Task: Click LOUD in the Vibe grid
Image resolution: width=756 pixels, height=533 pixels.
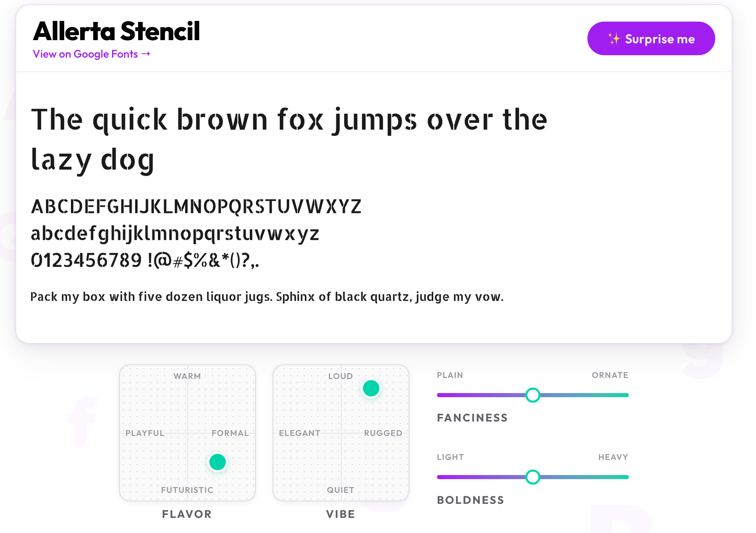Action: click(x=340, y=376)
